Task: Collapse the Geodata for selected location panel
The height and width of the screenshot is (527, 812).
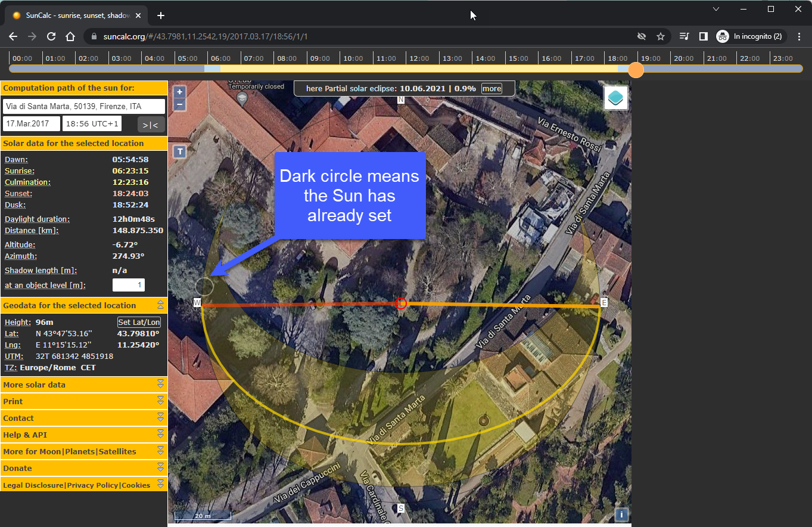Action: [x=160, y=305]
